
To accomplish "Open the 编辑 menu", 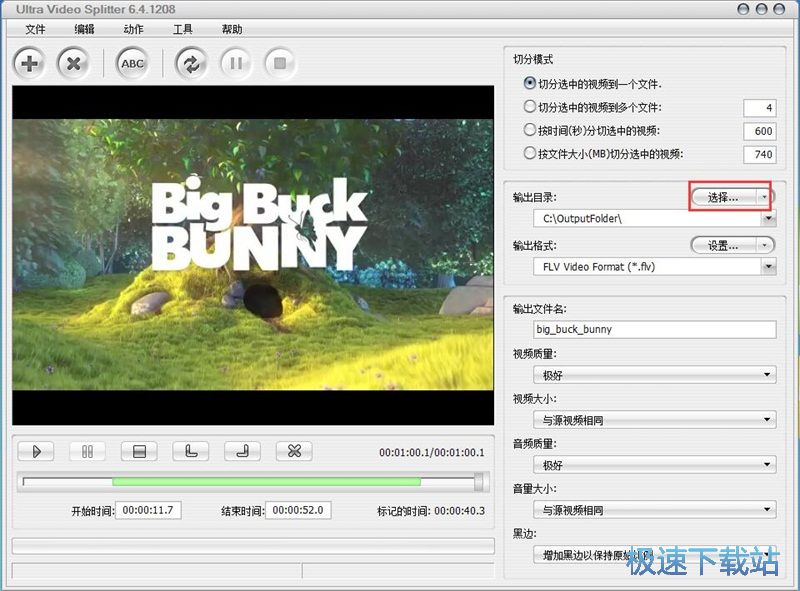I will [84, 30].
